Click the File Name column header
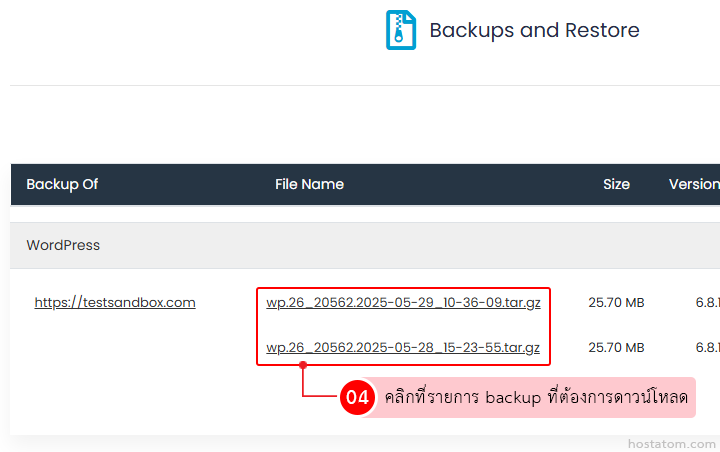The image size is (720, 452). (x=309, y=184)
